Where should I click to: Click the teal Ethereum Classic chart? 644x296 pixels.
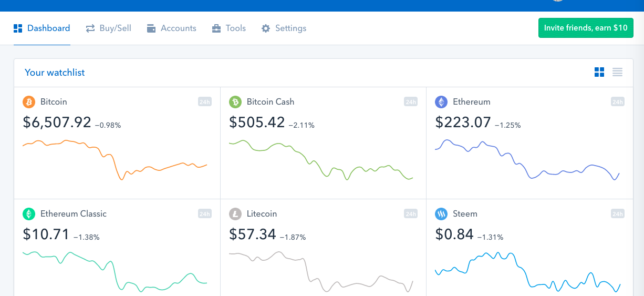coord(115,271)
